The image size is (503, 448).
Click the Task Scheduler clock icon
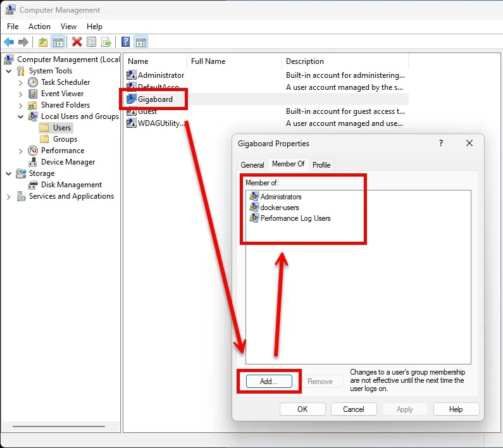(33, 82)
